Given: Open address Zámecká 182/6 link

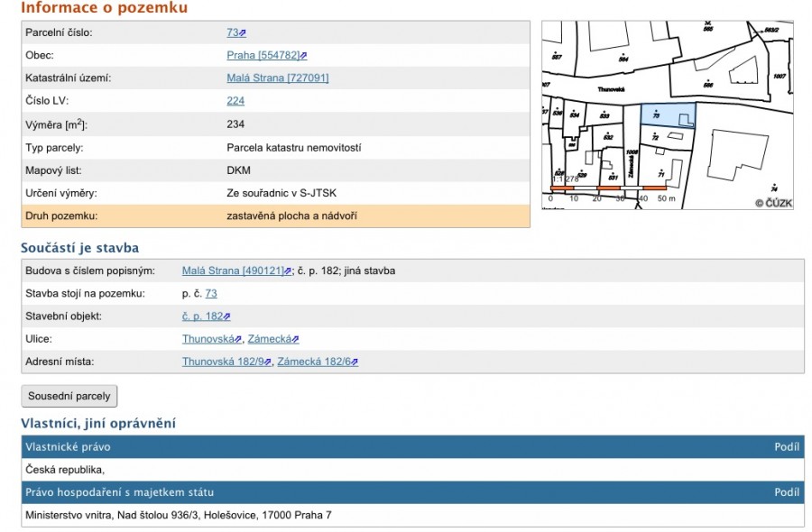Looking at the screenshot, I should [314, 362].
